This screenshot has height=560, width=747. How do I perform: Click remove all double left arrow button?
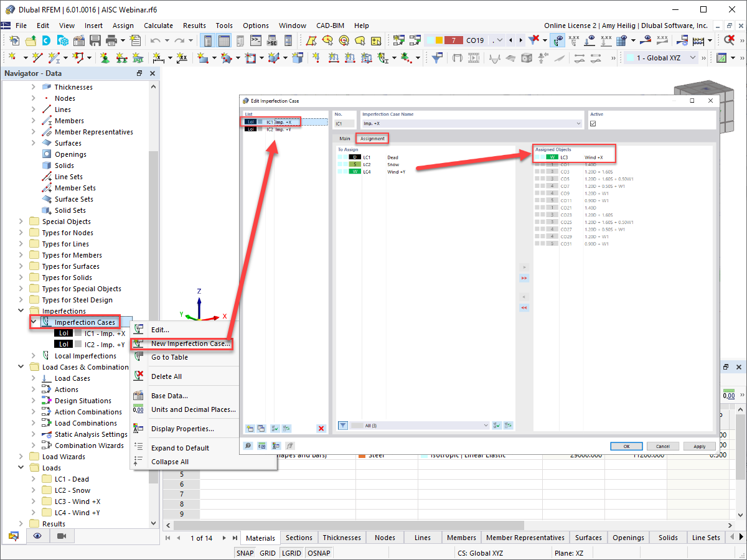pyautogui.click(x=524, y=308)
